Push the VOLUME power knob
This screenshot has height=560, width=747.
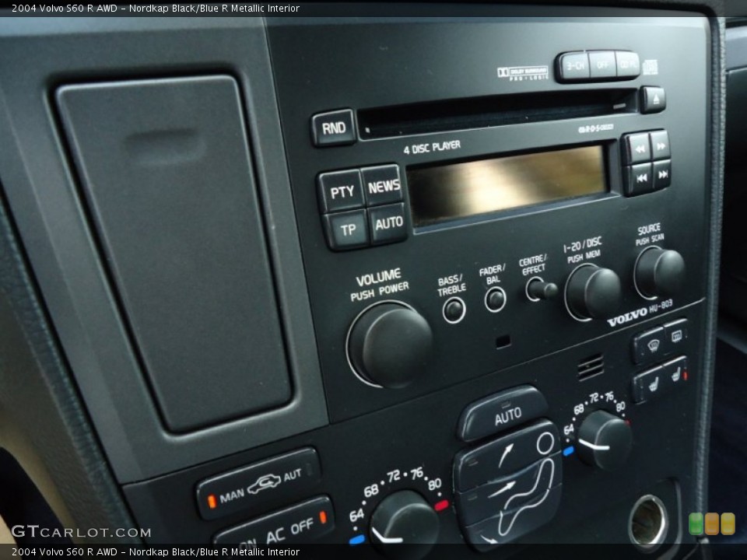390,345
